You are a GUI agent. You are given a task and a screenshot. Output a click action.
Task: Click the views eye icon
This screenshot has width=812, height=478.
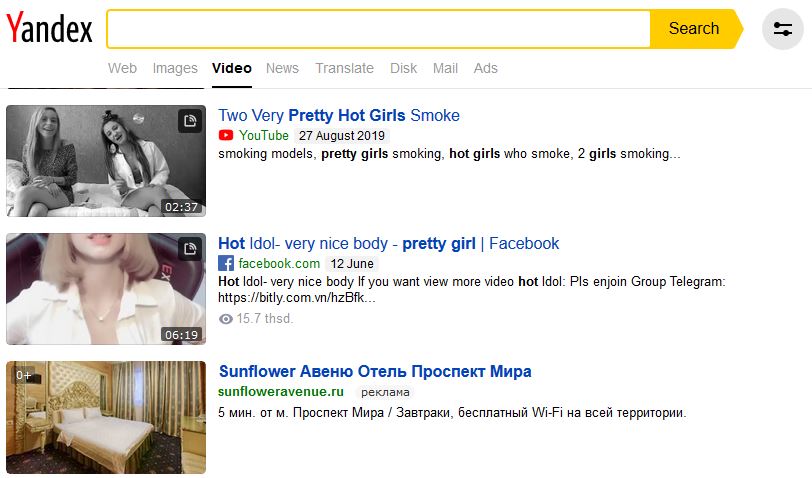pyautogui.click(x=225, y=319)
